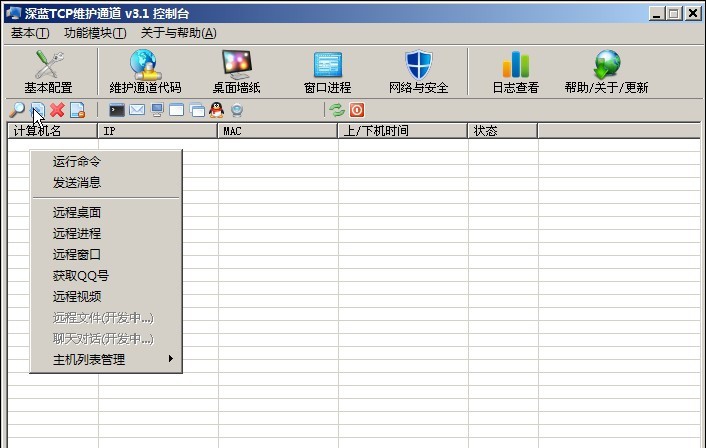Click the red power shutdown icon
The width and height of the screenshot is (706, 448).
point(357,110)
